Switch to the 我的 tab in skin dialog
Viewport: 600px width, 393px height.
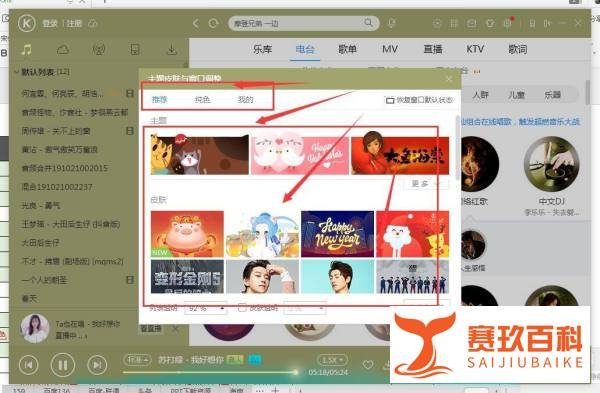point(245,99)
